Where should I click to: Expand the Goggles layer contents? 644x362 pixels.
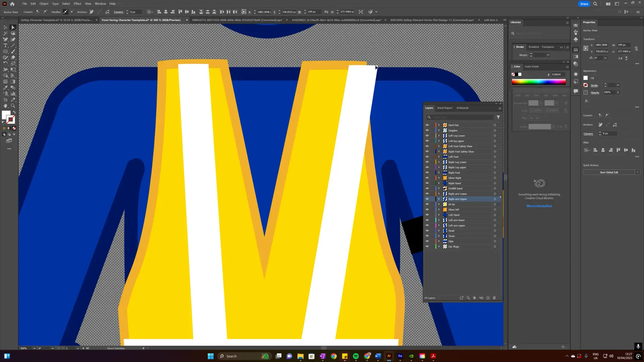pos(439,130)
